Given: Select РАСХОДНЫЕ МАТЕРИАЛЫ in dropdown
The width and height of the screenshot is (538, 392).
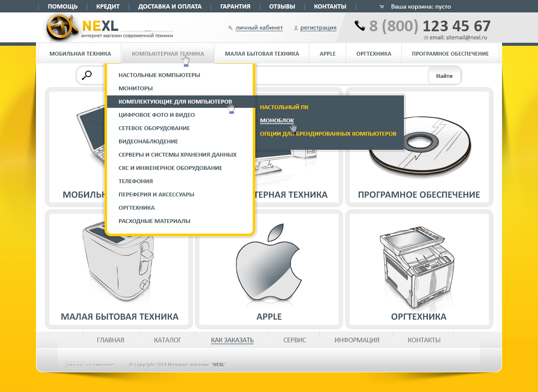Looking at the screenshot, I should (x=155, y=221).
